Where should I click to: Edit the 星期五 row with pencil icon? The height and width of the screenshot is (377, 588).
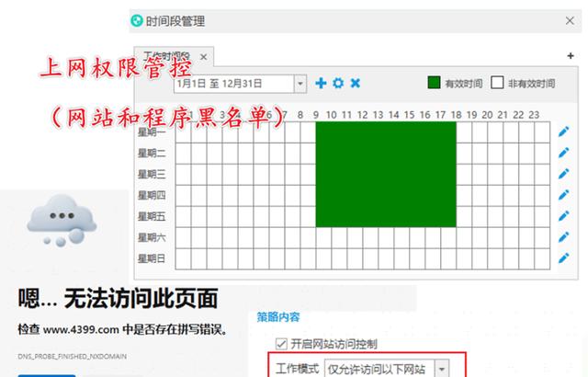coord(563,216)
